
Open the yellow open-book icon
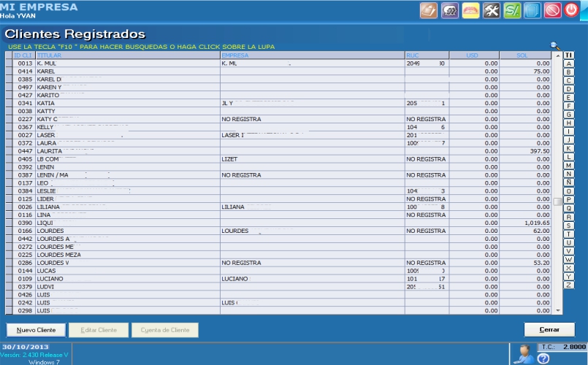tap(470, 11)
